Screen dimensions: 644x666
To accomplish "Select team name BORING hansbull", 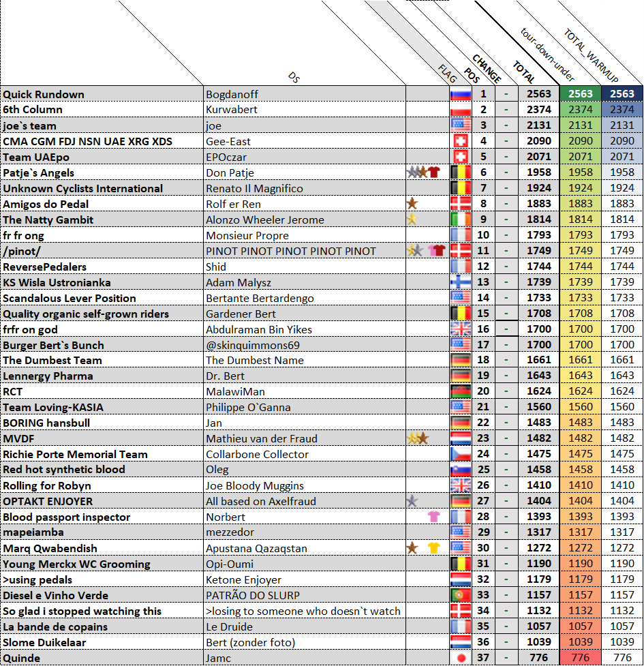I will 46,423.
